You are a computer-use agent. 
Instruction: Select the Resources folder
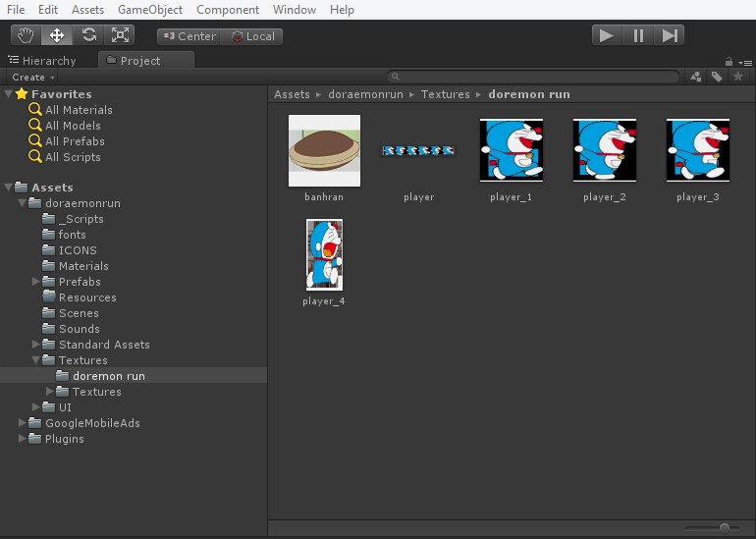[87, 297]
